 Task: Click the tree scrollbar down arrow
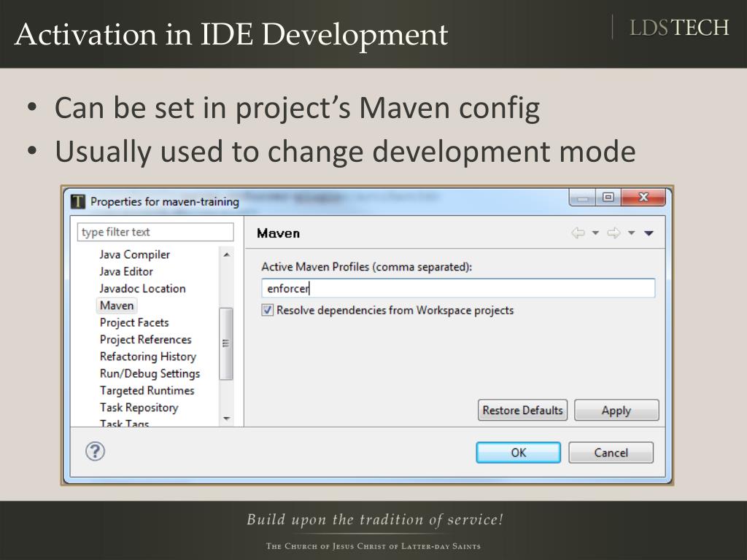pyautogui.click(x=227, y=419)
